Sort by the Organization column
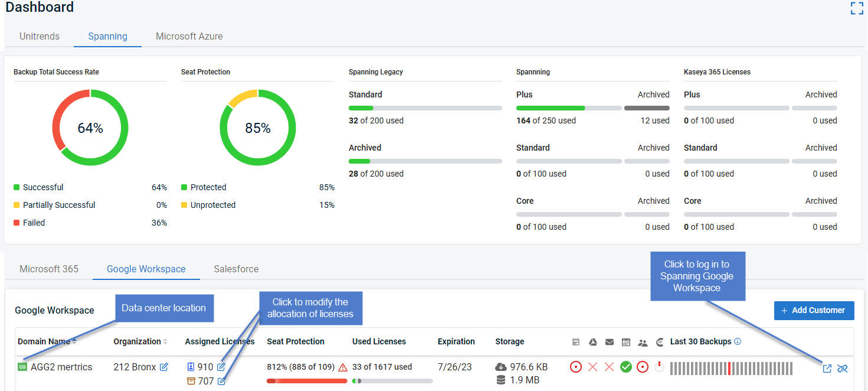 click(141, 341)
